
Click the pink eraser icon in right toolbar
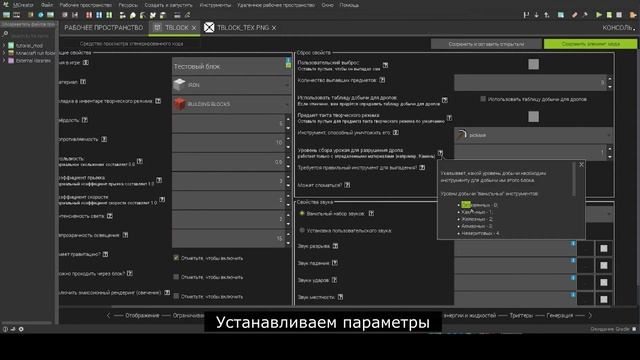pyautogui.click(x=574, y=15)
